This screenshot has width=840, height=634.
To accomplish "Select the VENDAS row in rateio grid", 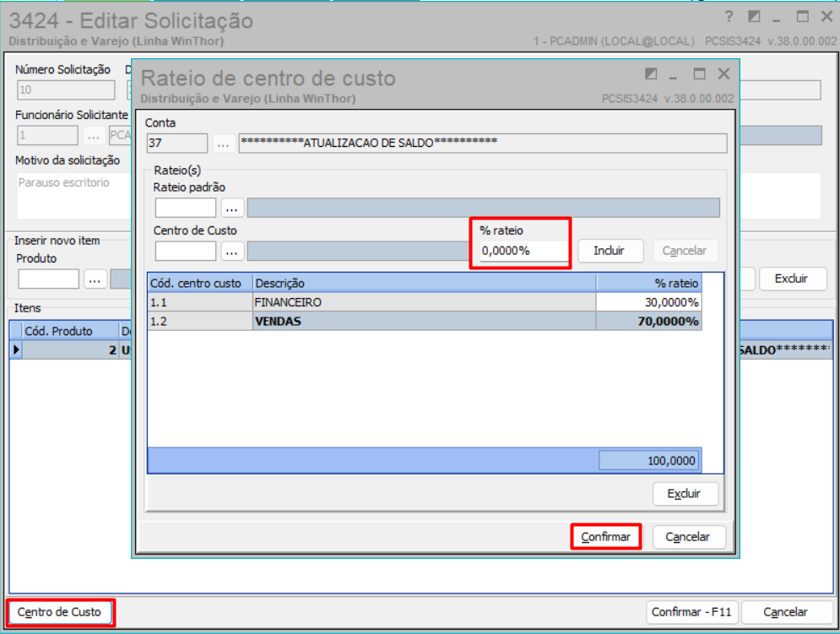I will [x=425, y=321].
